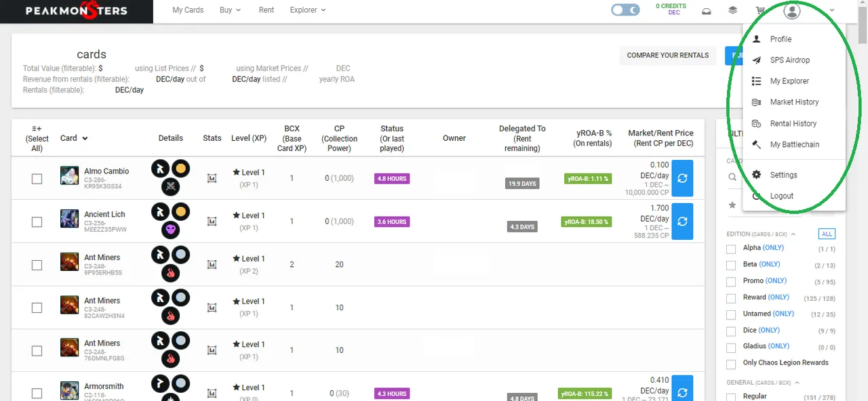Enable the Promo edition filter checkbox
868x401 pixels.
[731, 282]
